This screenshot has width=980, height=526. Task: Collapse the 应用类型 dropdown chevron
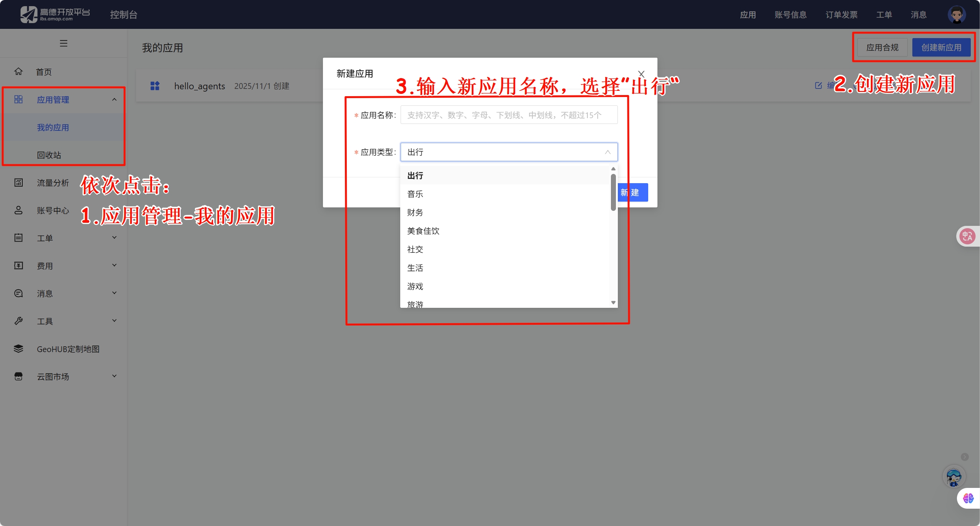pos(607,152)
